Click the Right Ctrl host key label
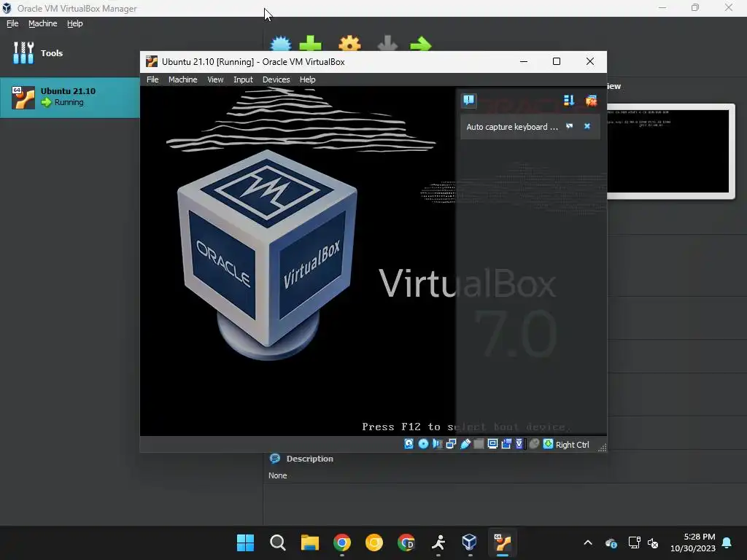 click(x=572, y=444)
